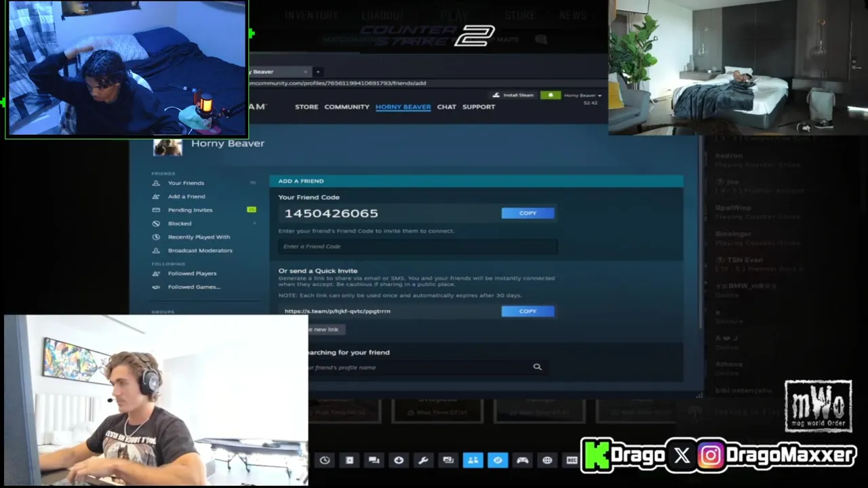Click the Recently Played With clock icon
This screenshot has width=868, height=488.
click(156, 237)
